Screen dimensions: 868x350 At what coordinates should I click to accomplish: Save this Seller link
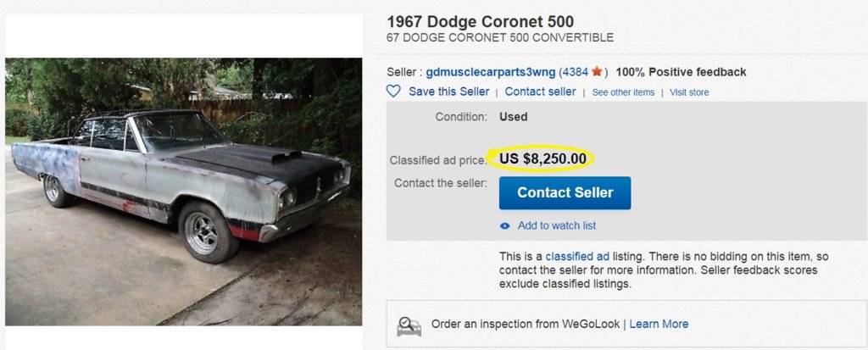point(448,92)
